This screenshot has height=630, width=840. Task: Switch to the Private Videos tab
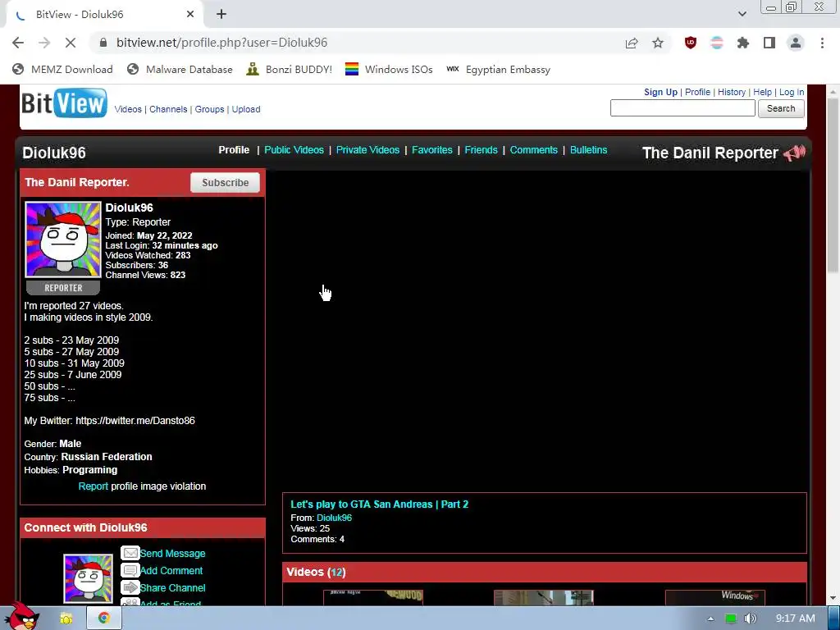pos(367,150)
